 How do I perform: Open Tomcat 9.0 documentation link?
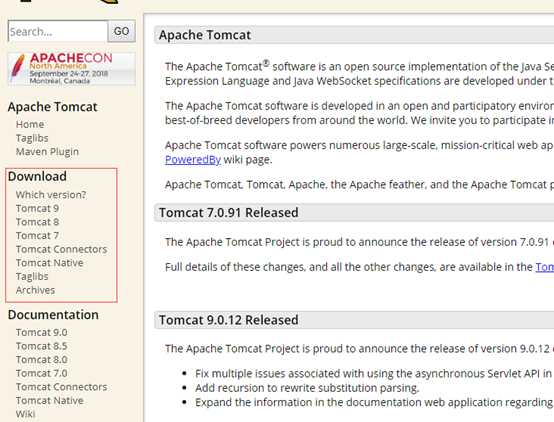tap(41, 333)
